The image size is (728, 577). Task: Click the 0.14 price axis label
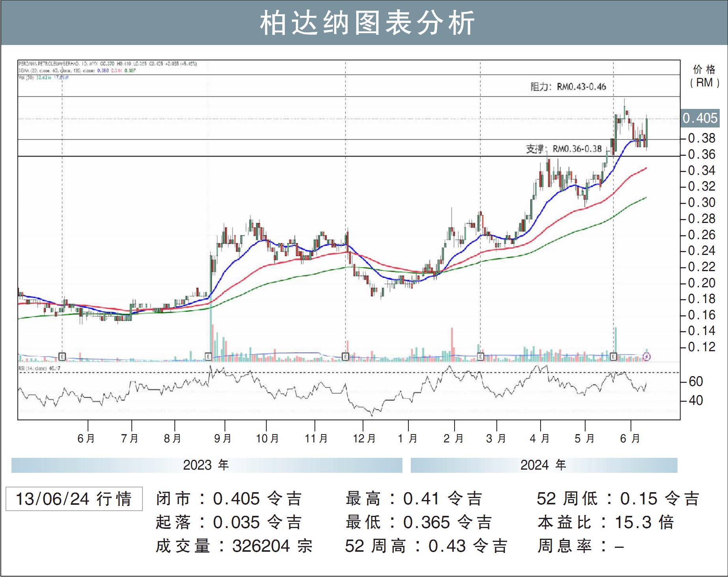(x=702, y=331)
